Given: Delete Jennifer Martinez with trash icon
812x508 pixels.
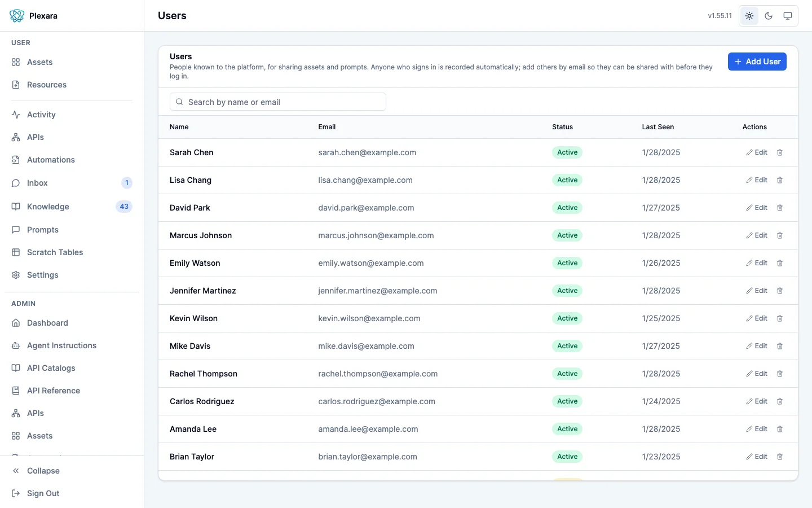Looking at the screenshot, I should click(x=780, y=291).
